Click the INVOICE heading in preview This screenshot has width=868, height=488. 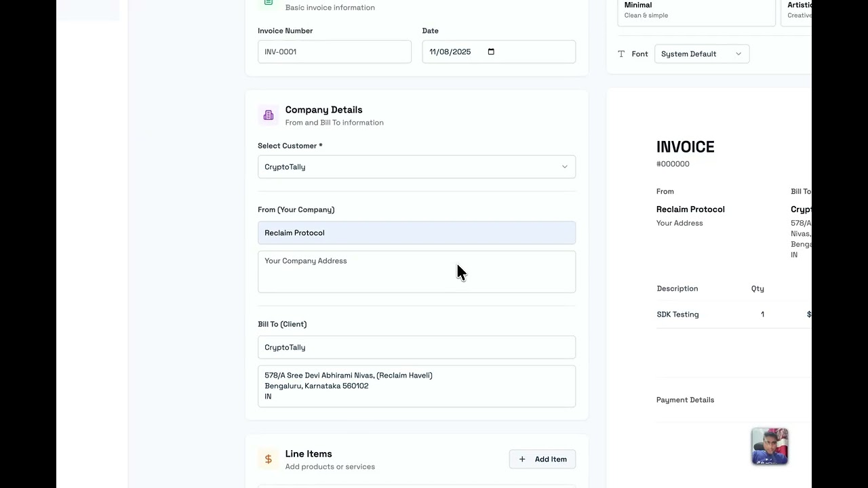pos(685,147)
